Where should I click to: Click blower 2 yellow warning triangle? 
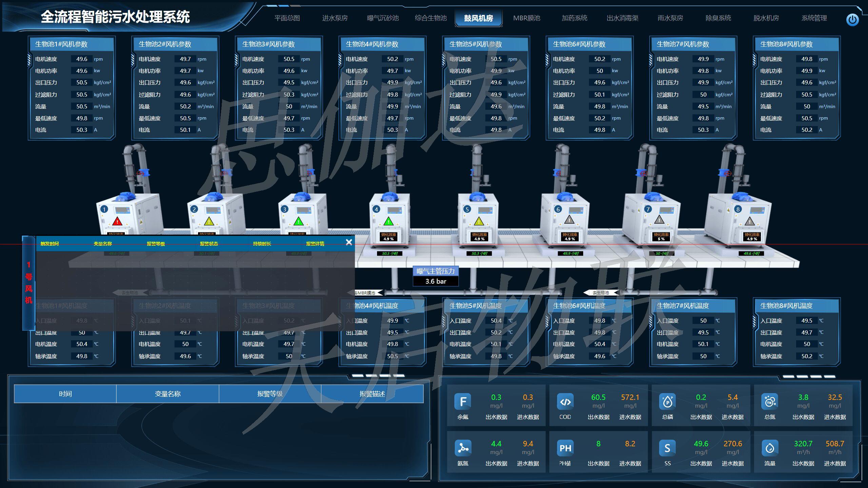209,221
